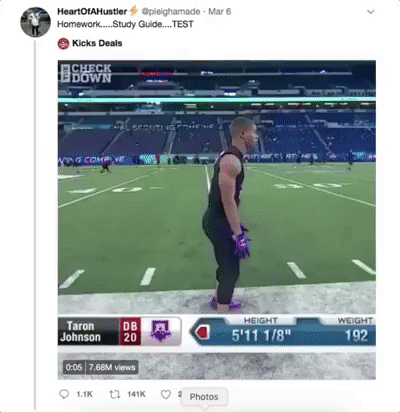This screenshot has height=412, width=400.
Task: Click the Check Down logo in the video
Action: pos(86,73)
